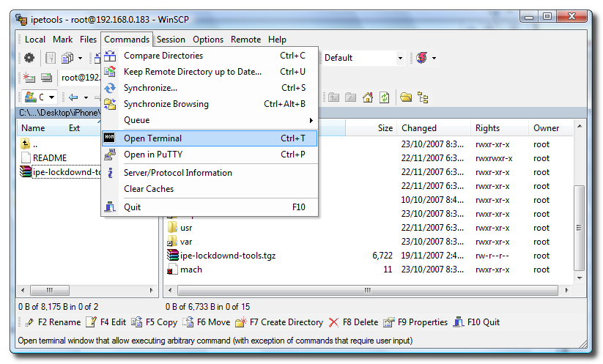Open the Remote menu
This screenshot has width=603, height=364.
[245, 40]
